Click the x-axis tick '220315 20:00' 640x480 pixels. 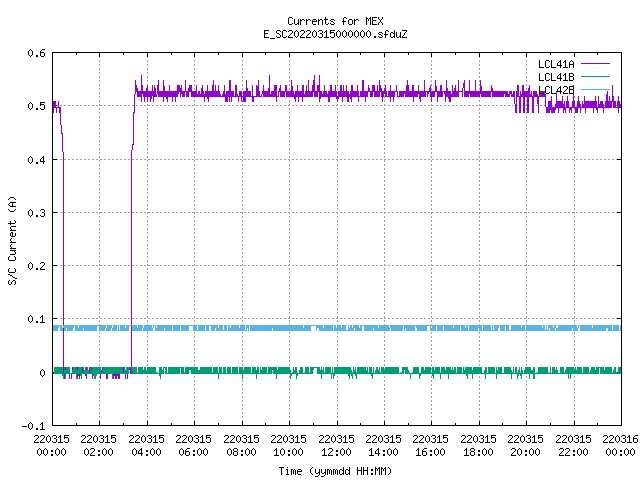(525, 445)
